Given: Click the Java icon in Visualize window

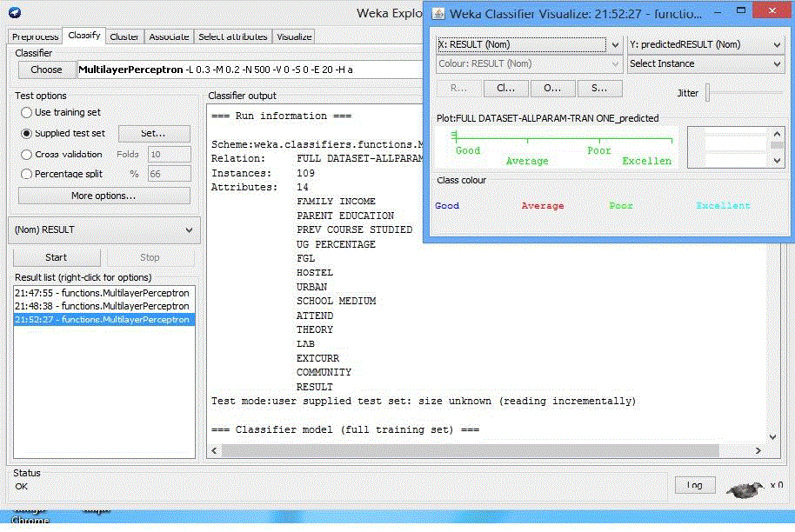Looking at the screenshot, I should [x=438, y=14].
